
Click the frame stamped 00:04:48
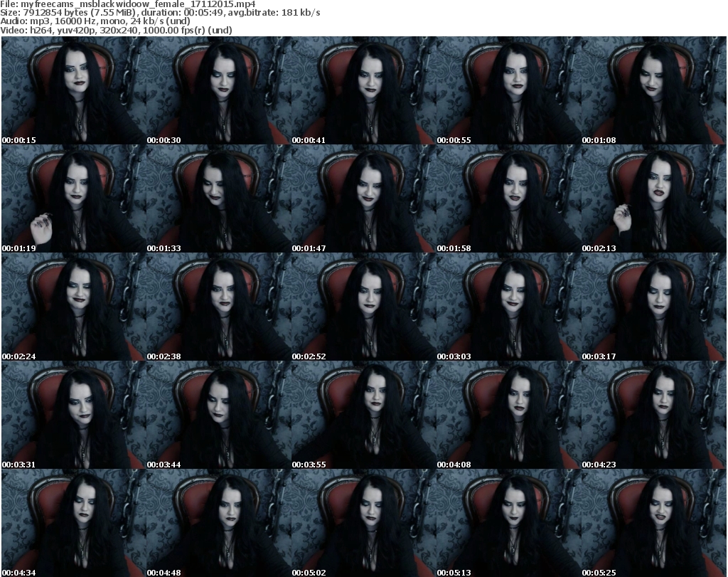(x=219, y=523)
